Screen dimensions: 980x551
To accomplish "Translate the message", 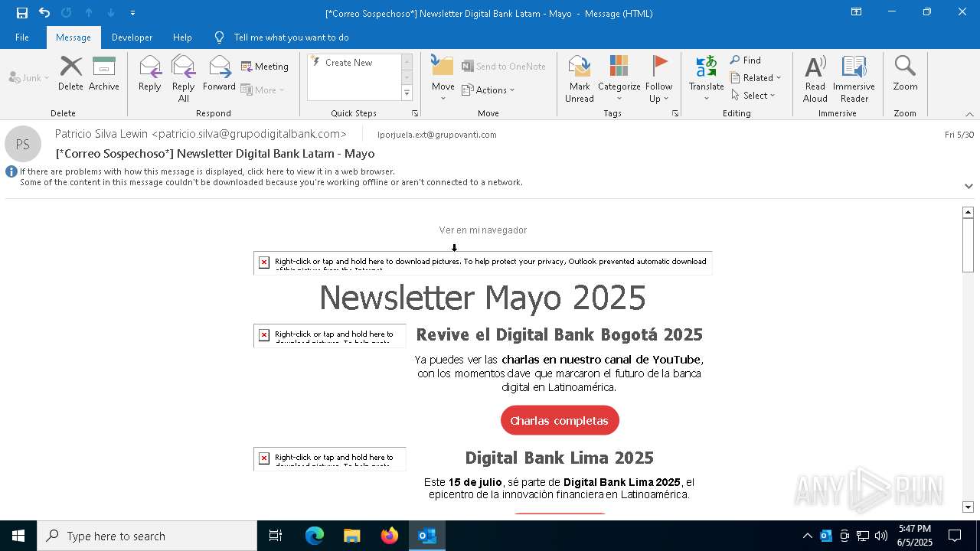I will click(706, 79).
